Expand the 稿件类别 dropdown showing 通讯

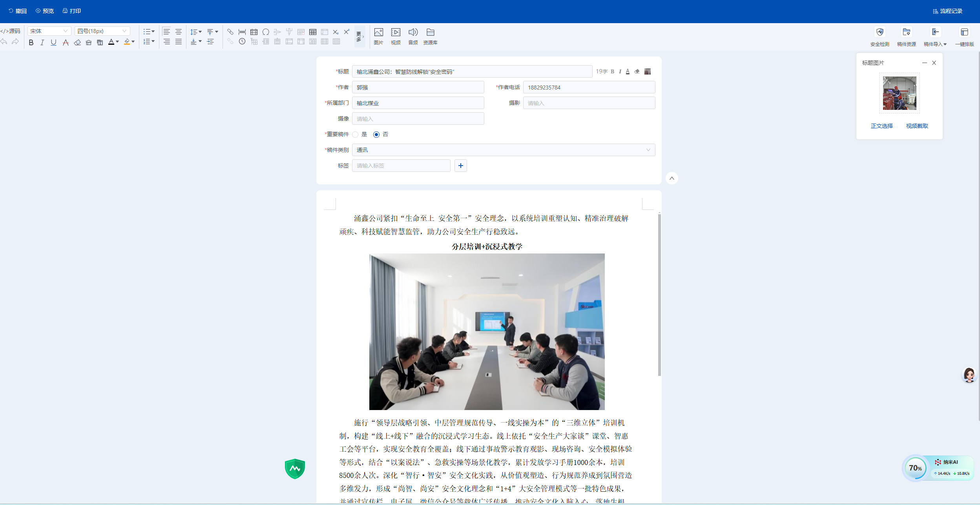click(503, 150)
